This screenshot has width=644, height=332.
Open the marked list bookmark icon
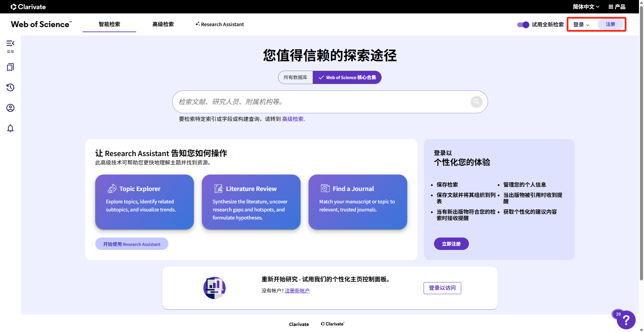click(10, 67)
